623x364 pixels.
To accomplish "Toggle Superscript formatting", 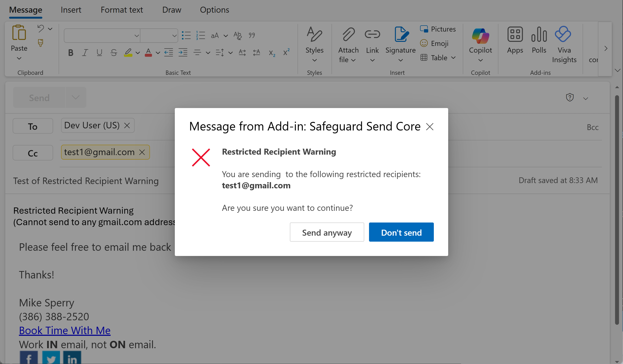I will [x=286, y=52].
